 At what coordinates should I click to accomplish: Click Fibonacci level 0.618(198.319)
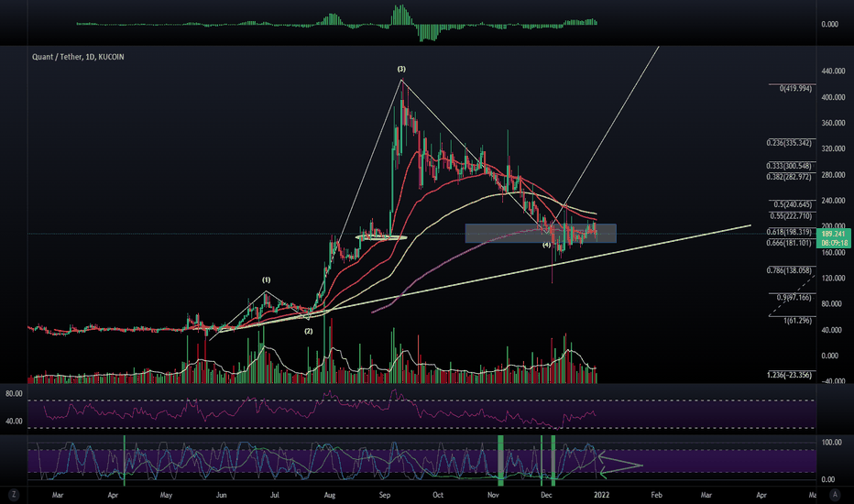[789, 232]
